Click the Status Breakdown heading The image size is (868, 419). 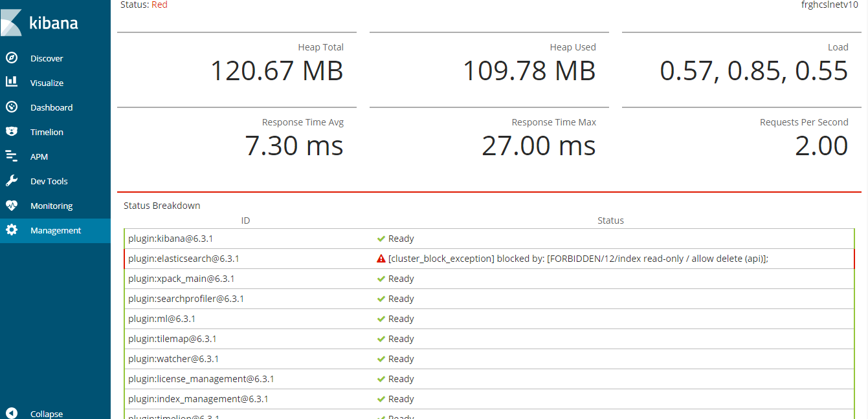pos(162,206)
